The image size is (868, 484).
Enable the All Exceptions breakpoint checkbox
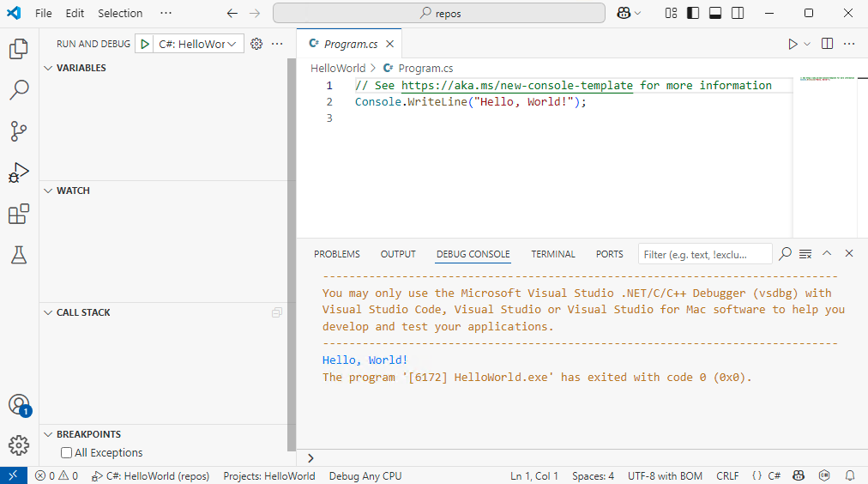(x=66, y=453)
